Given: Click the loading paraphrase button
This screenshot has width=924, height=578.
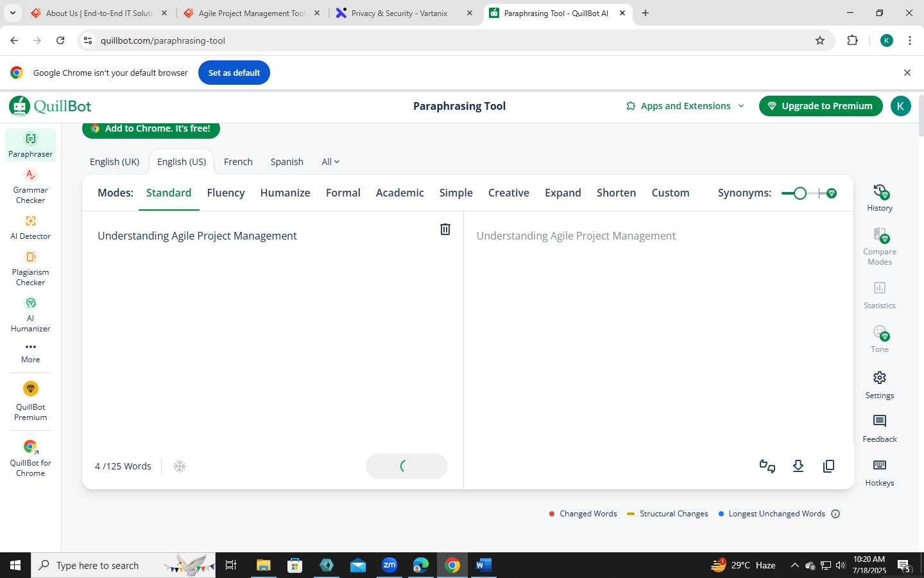Looking at the screenshot, I should [407, 466].
